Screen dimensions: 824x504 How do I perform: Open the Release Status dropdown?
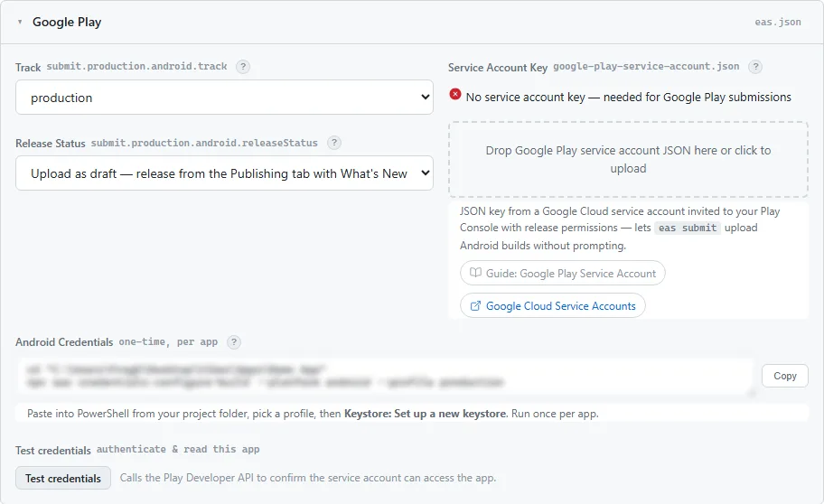(224, 173)
